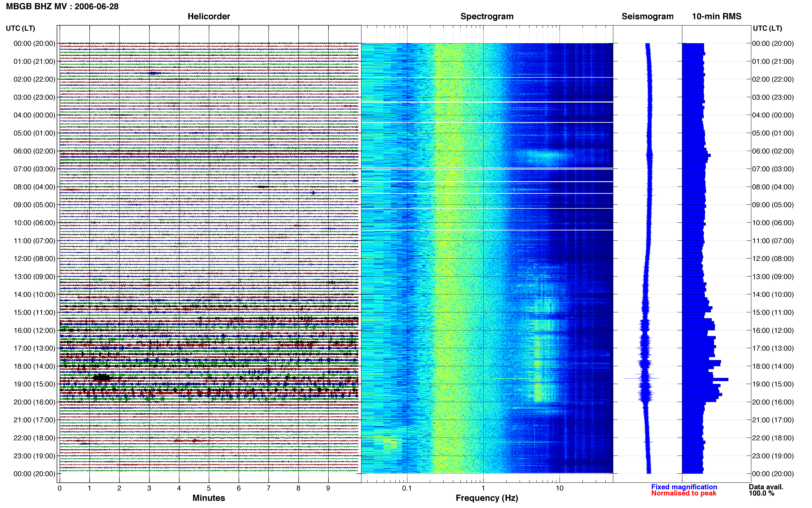This screenshot has width=812, height=508.
Task: Click the plot title 'MBGB BHZ MV : 2006-06-28'
Action: click(62, 6)
